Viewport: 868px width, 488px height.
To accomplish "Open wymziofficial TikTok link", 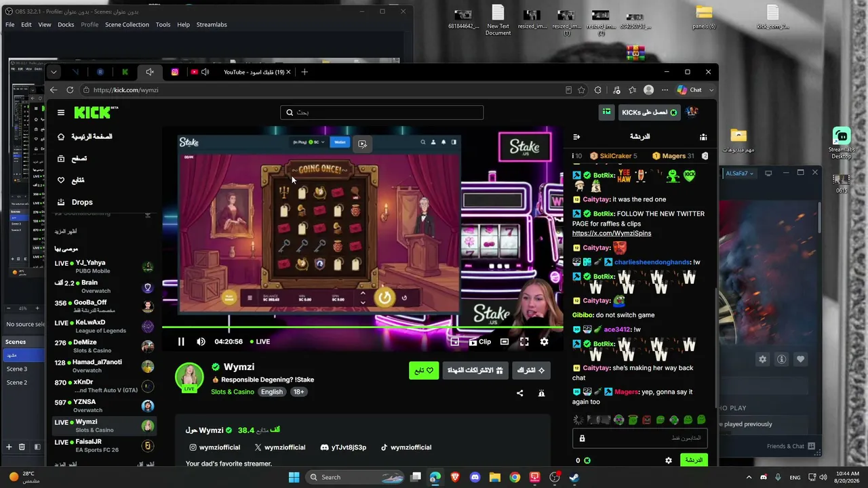I will coord(406,447).
